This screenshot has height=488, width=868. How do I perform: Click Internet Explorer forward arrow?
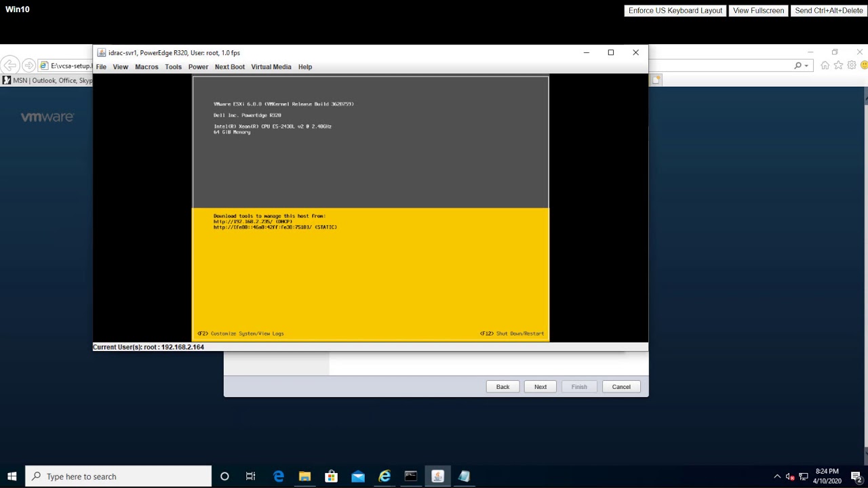click(x=28, y=66)
